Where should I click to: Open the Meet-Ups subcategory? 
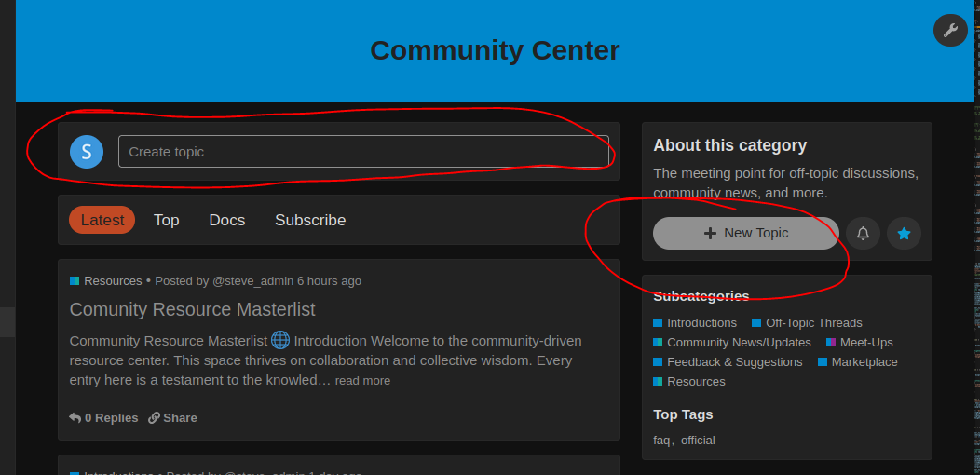tap(865, 342)
